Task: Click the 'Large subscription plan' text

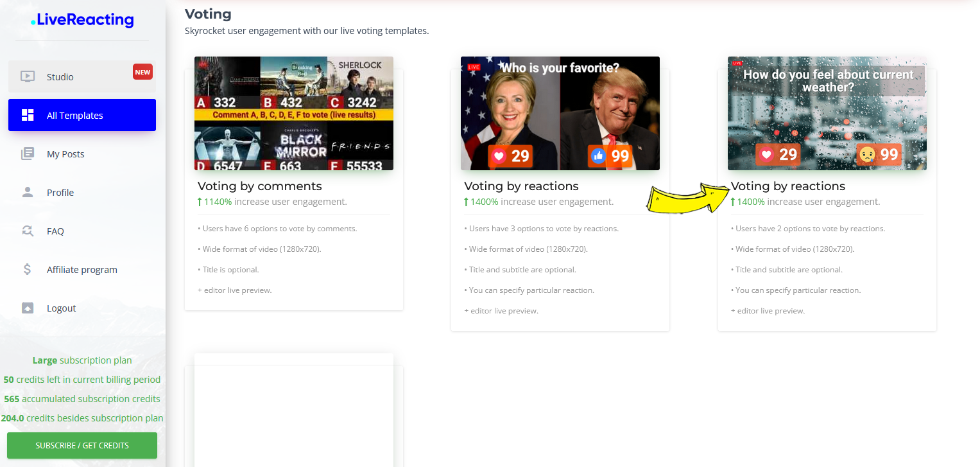Action: 82,360
